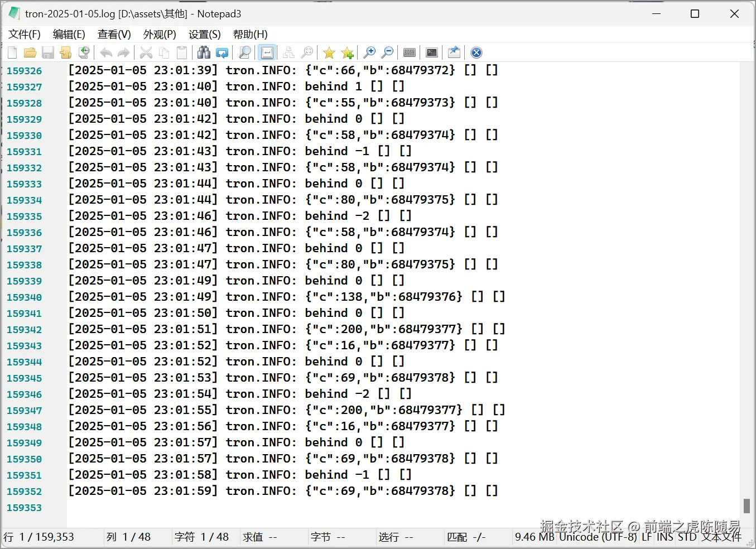Open Find with the binoculars icon

pos(204,52)
